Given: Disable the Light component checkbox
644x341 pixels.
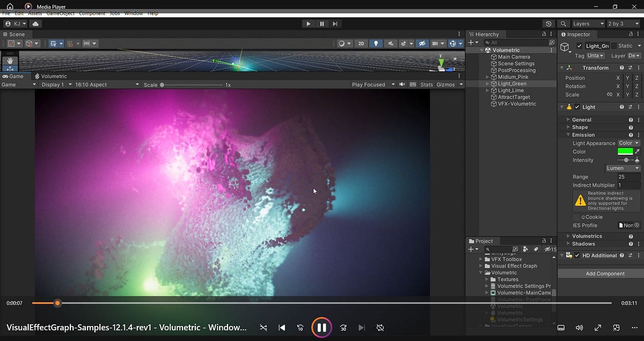Looking at the screenshot, I should (x=577, y=107).
